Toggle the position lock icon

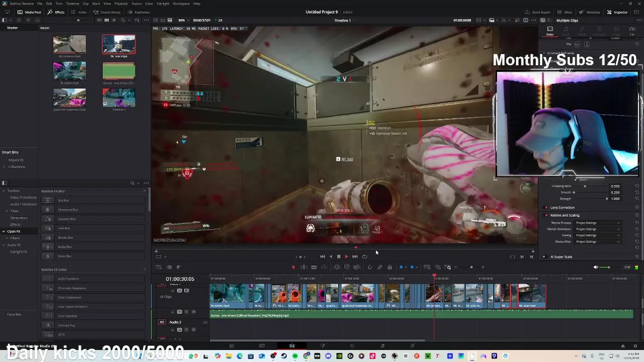[389, 267]
